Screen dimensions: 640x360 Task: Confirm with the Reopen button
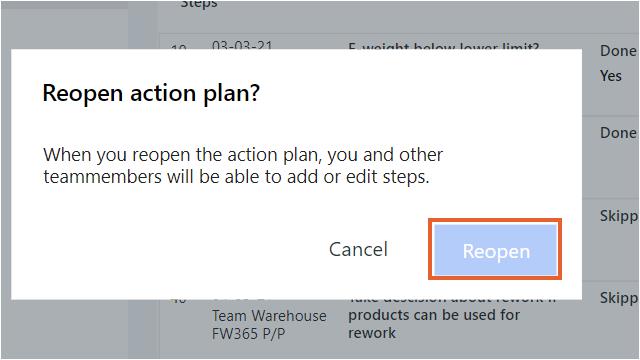495,249
